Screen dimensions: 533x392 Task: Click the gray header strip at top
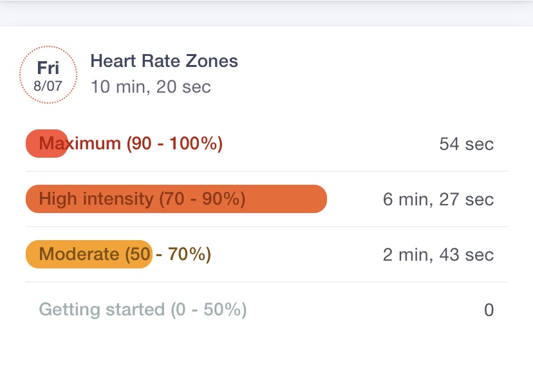266,12
